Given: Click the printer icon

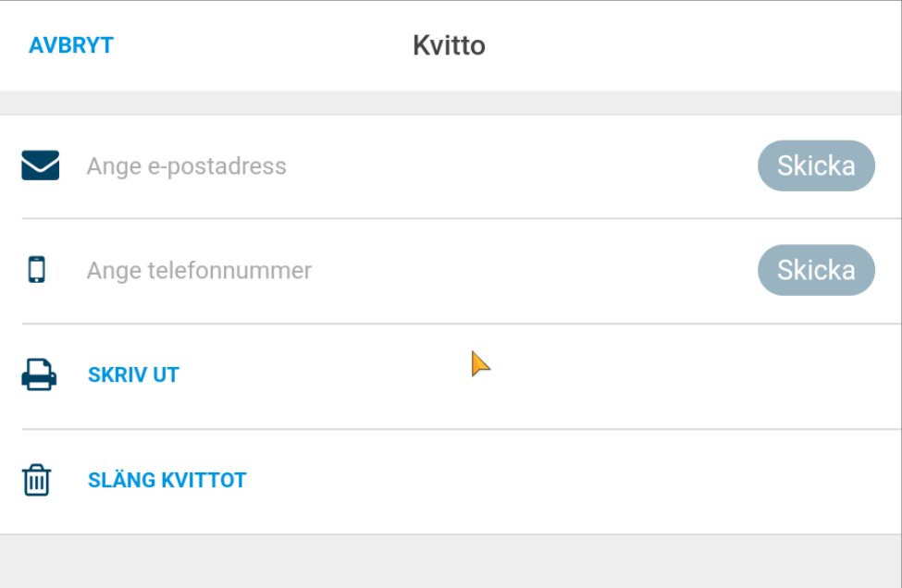Looking at the screenshot, I should [39, 374].
